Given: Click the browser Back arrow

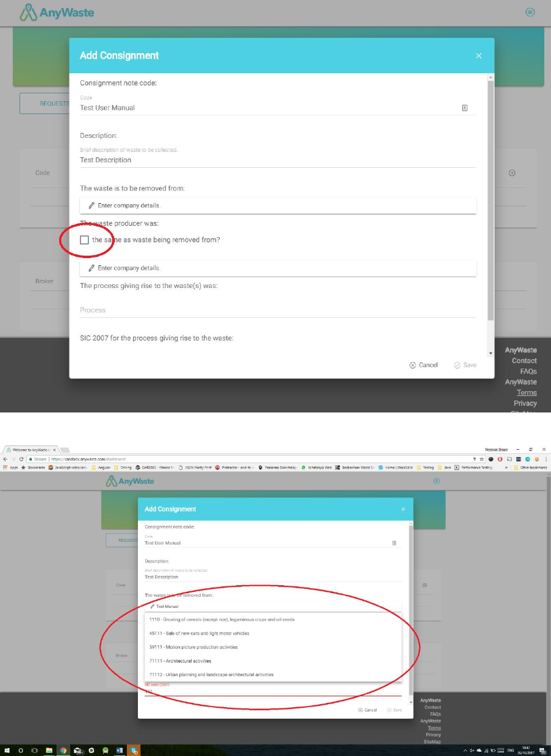Looking at the screenshot, I should coord(5,459).
